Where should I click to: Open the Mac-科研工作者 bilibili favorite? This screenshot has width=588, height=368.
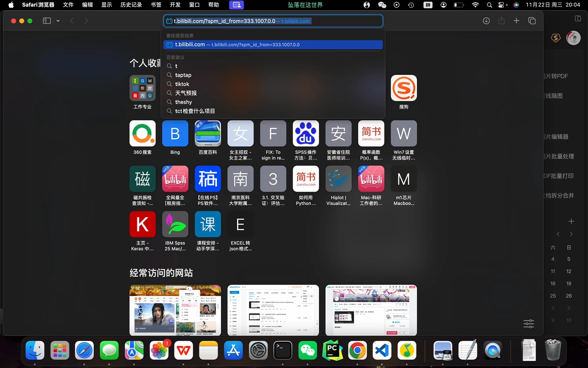(x=371, y=179)
